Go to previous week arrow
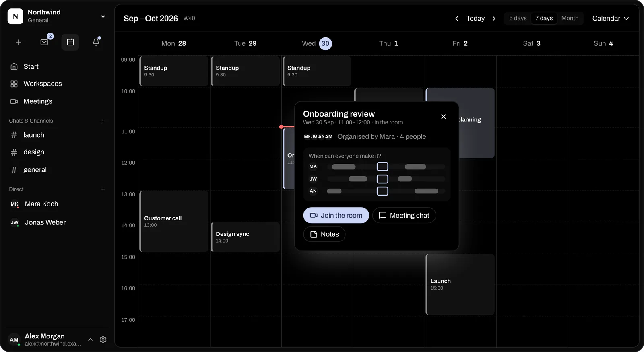 point(456,19)
